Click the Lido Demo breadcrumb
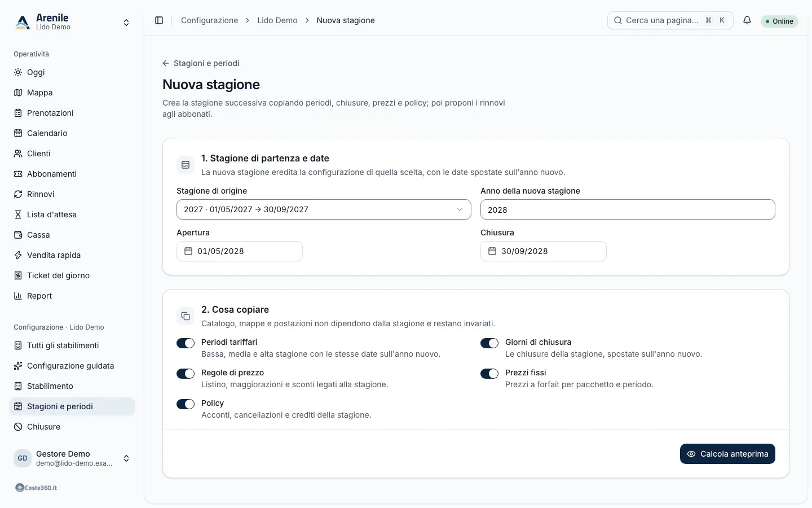This screenshot has height=508, width=812. coord(277,20)
